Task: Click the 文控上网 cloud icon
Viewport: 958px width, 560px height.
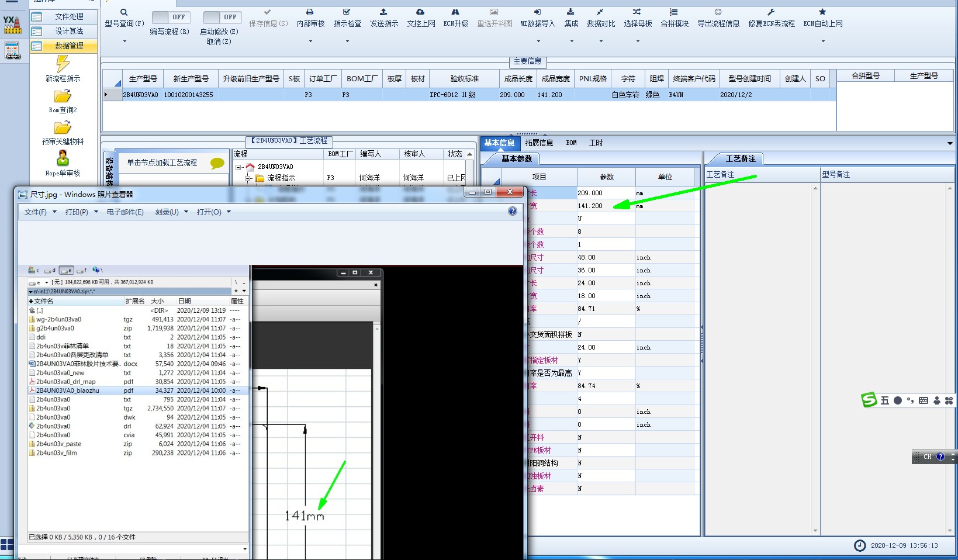Action: [x=420, y=12]
